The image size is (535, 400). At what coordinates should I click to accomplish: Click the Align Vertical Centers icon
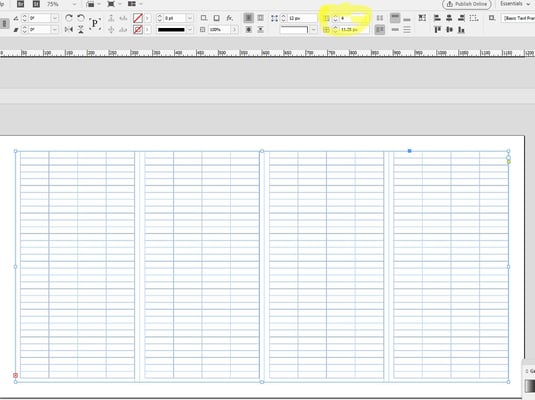point(449,30)
